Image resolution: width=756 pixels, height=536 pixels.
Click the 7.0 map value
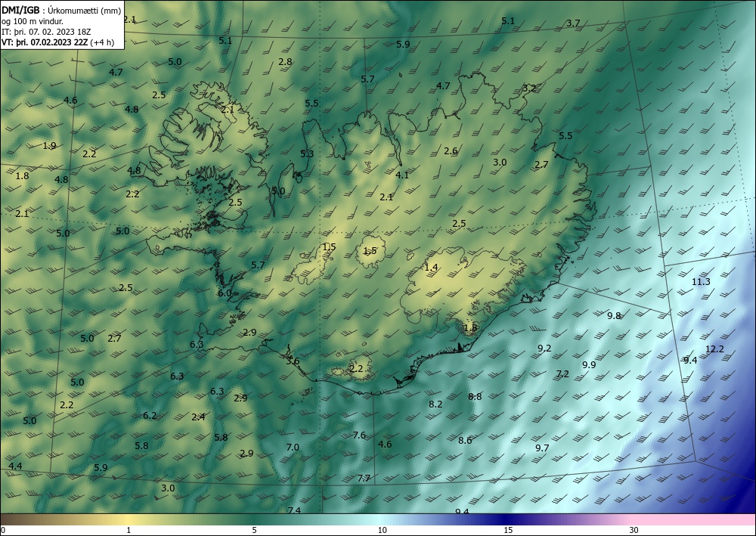point(292,448)
